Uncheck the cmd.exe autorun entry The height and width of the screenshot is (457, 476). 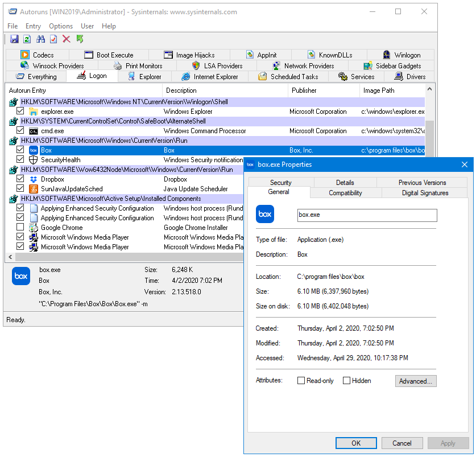click(x=20, y=130)
